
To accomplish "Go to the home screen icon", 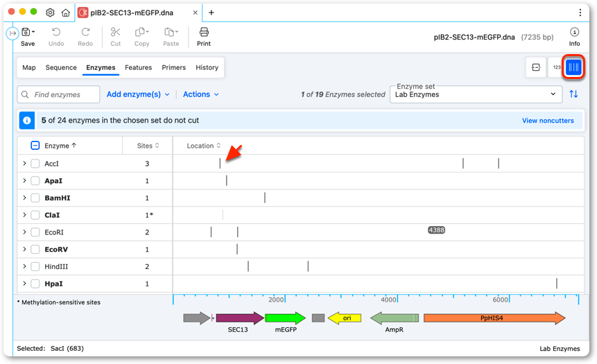I will pyautogui.click(x=65, y=12).
